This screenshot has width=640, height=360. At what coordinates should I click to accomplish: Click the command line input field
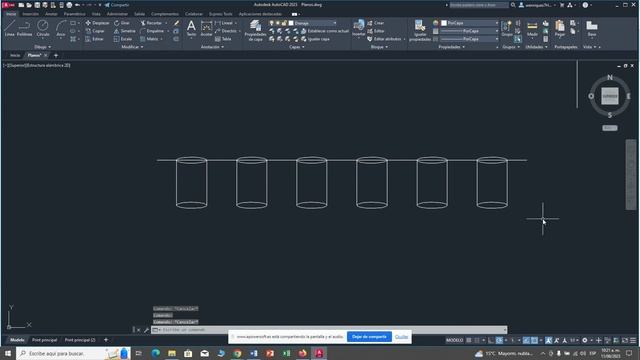tap(329, 330)
